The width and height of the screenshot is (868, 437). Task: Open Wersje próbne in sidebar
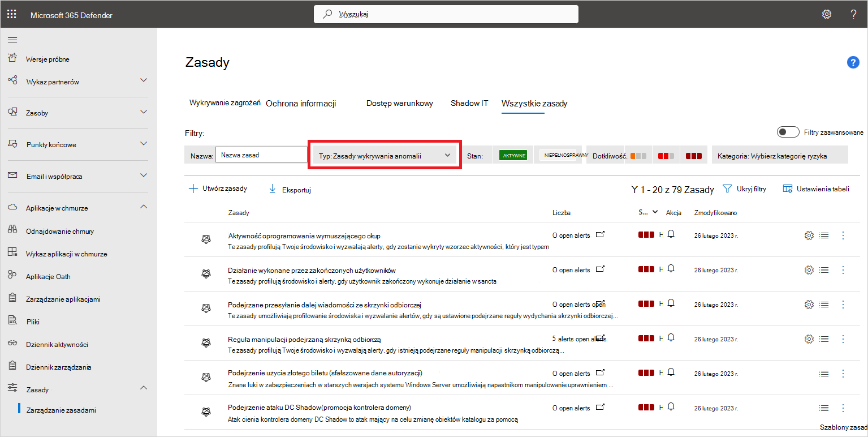point(47,59)
